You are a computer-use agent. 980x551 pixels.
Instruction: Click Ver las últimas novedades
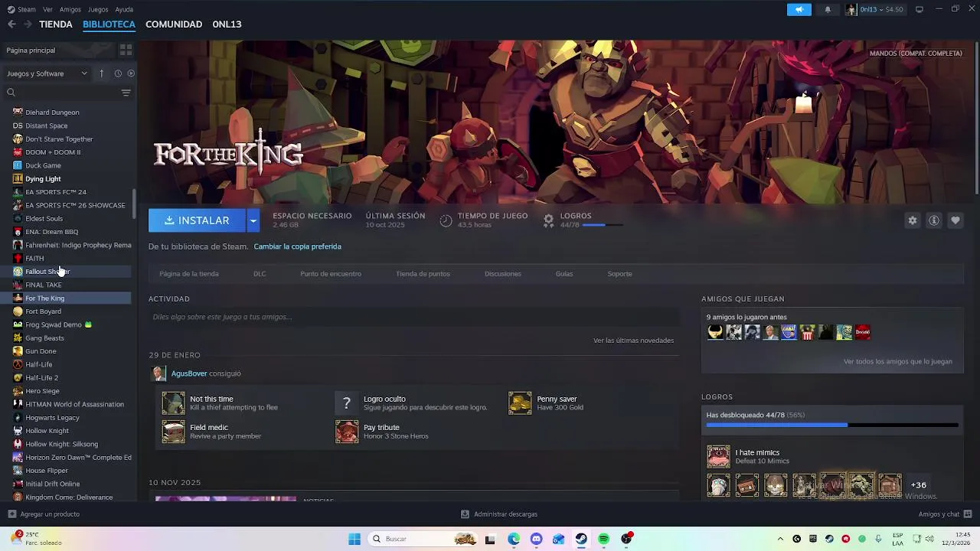(633, 341)
